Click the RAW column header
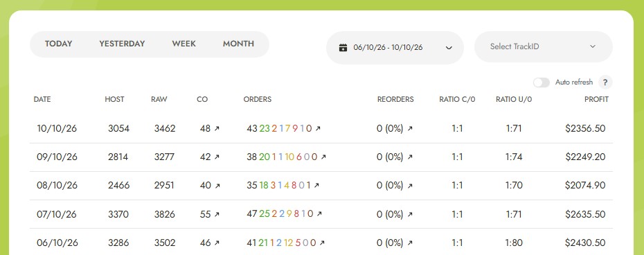The height and width of the screenshot is (255, 644). [x=159, y=100]
